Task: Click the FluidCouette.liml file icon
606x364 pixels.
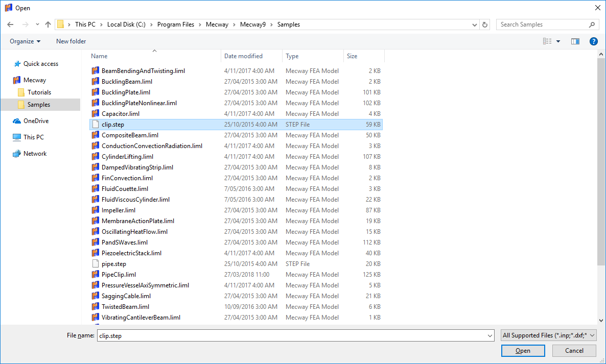Action: pos(96,189)
